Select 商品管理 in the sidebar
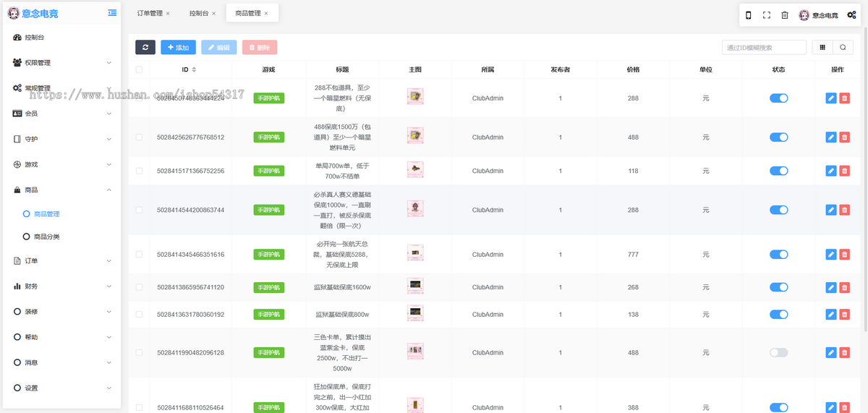This screenshot has width=868, height=413. coord(62,214)
